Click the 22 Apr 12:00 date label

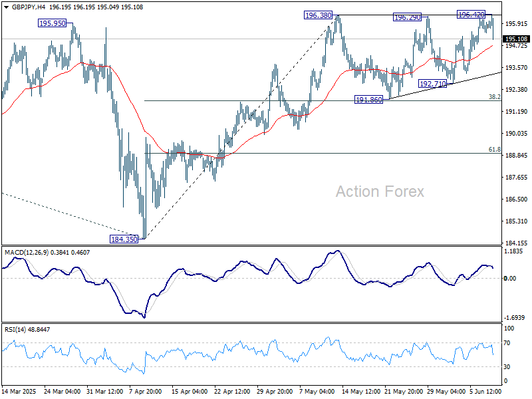[232, 392]
